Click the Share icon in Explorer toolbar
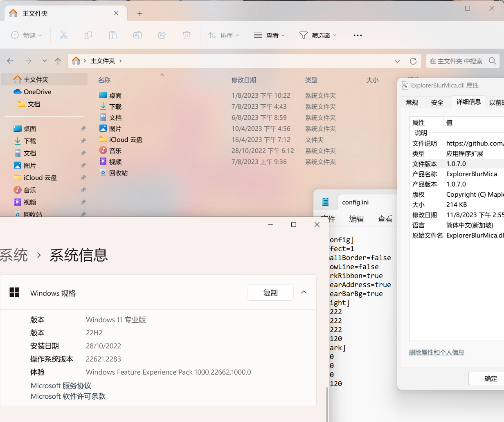 162,35
